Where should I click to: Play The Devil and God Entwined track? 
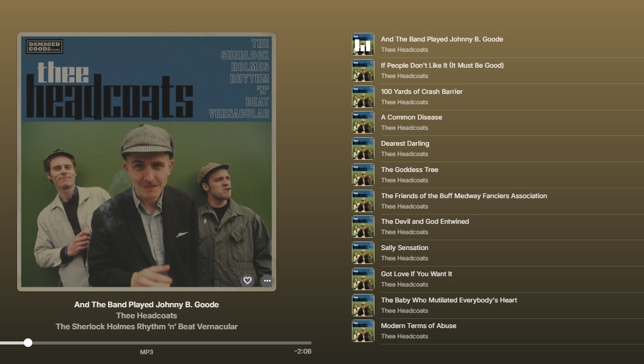424,221
